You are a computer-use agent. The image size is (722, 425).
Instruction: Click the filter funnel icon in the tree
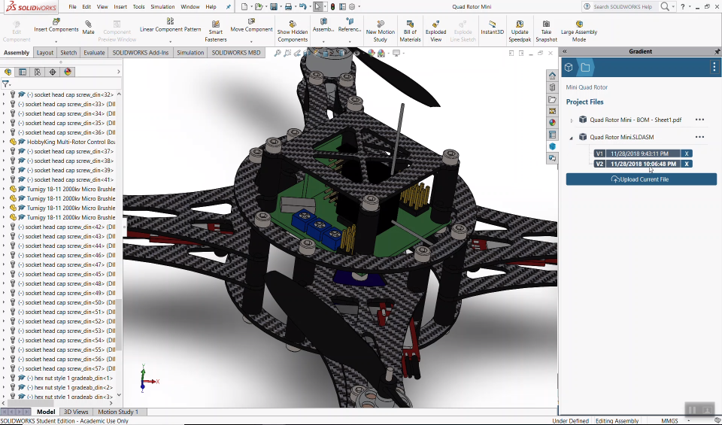click(x=6, y=84)
